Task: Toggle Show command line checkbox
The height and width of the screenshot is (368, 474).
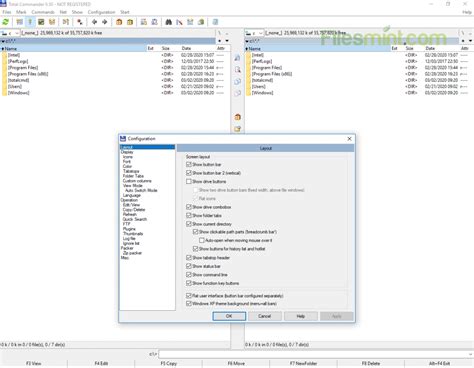Action: pyautogui.click(x=189, y=275)
